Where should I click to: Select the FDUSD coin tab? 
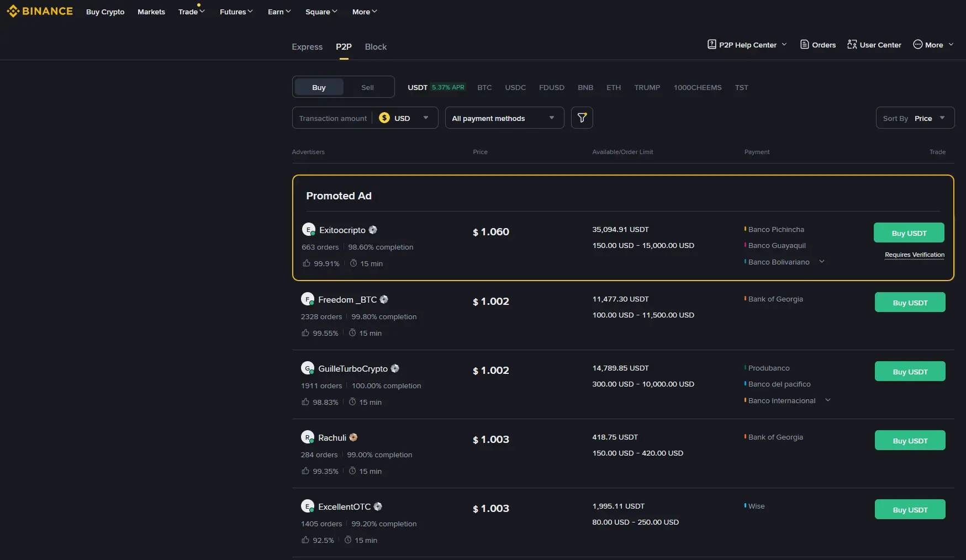tap(552, 87)
